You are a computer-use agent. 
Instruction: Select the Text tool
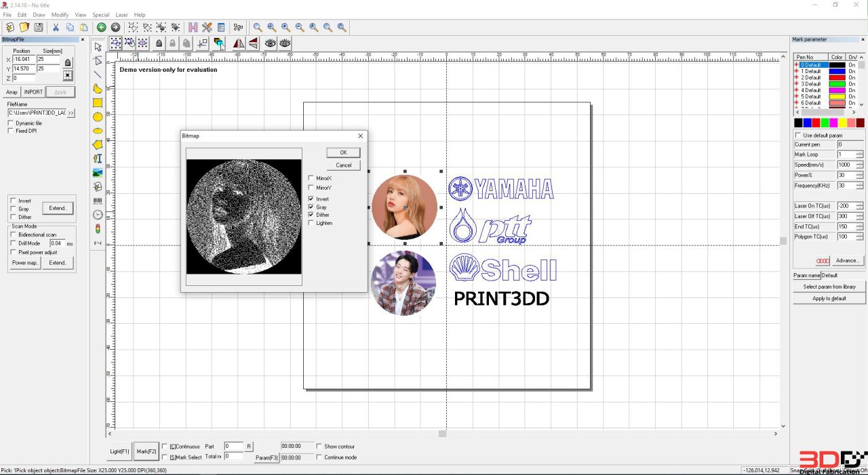(97, 158)
